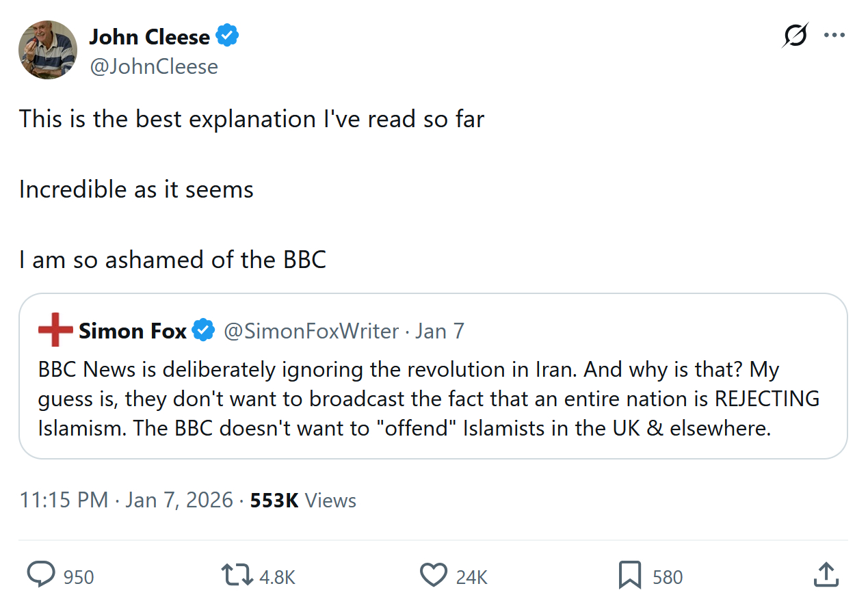This screenshot has height=599, width=868.
Task: Click John Cleese's blue verified badge
Action: 228,36
